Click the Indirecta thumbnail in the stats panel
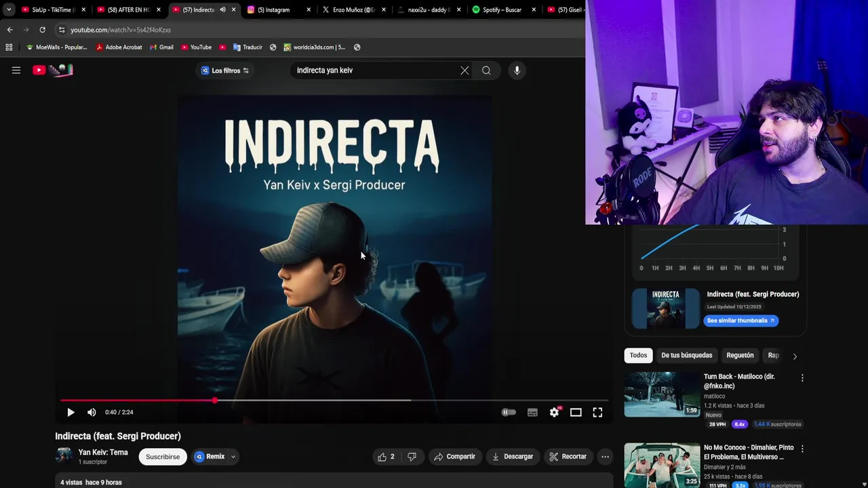 665,308
